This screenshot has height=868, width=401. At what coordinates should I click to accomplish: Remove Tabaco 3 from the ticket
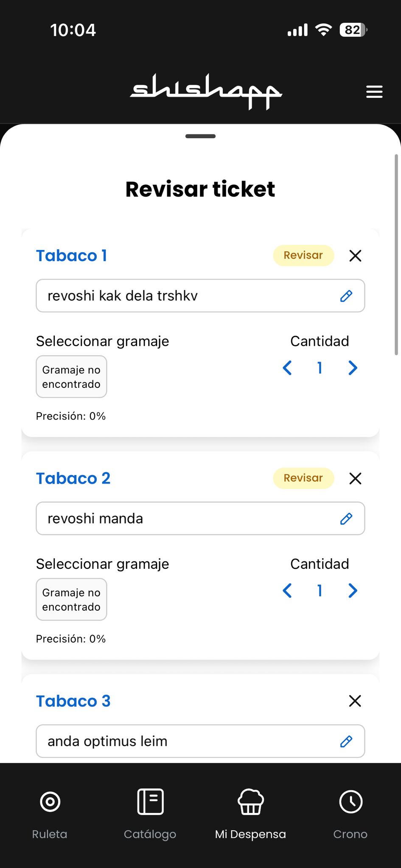[355, 701]
